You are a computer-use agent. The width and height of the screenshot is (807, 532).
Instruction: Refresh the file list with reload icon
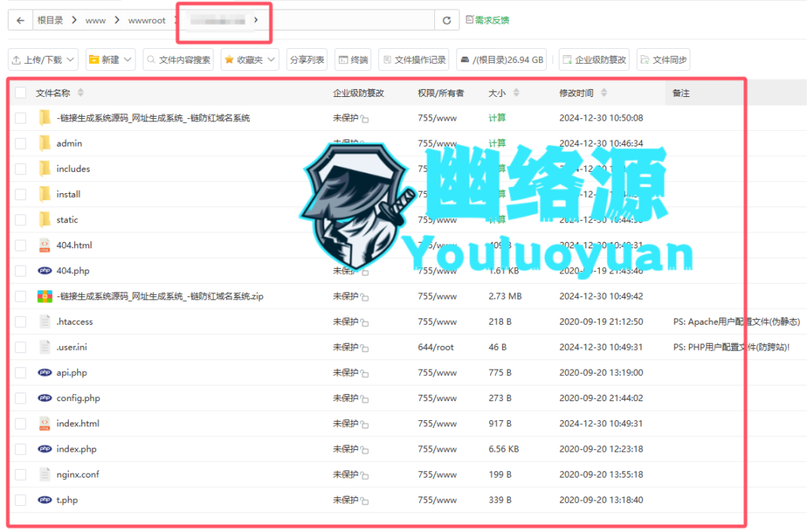tap(447, 20)
